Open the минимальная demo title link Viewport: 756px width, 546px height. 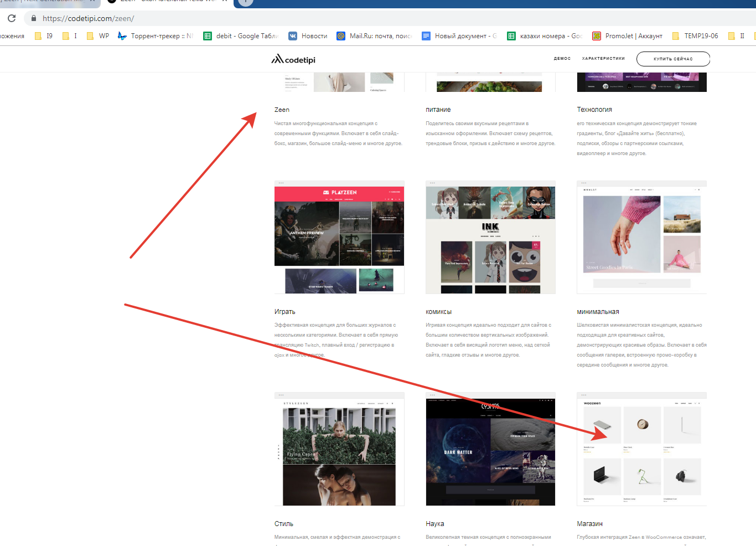[598, 312]
